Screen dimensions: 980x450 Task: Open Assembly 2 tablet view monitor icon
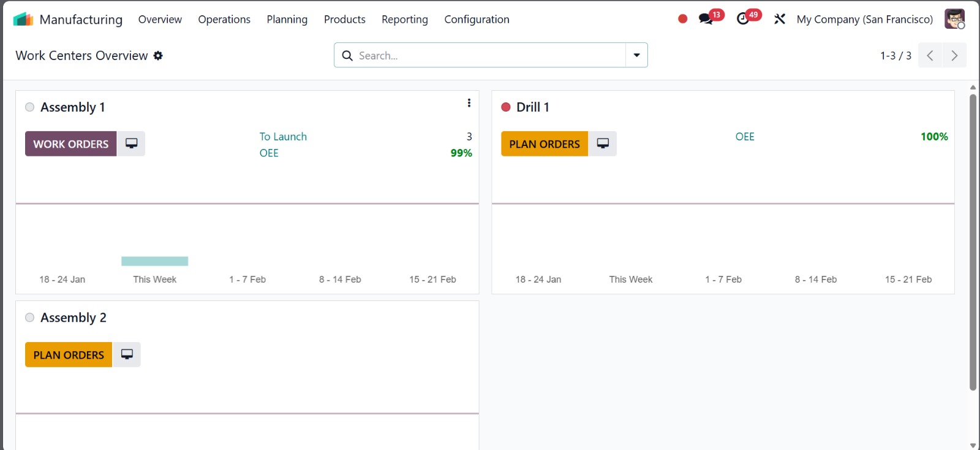(x=127, y=354)
